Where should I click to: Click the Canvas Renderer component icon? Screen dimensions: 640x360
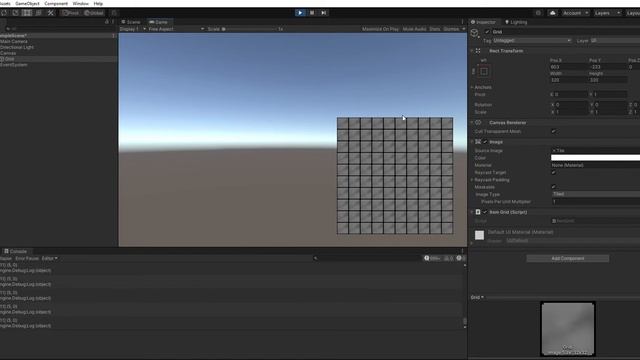click(478, 122)
